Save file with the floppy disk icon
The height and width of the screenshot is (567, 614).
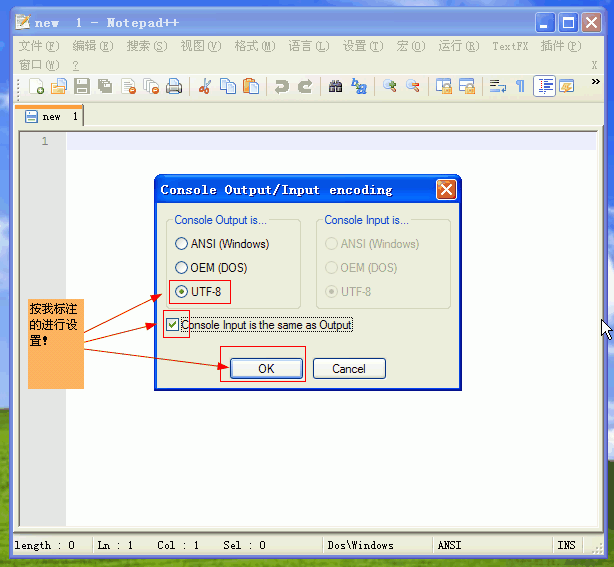[x=82, y=86]
